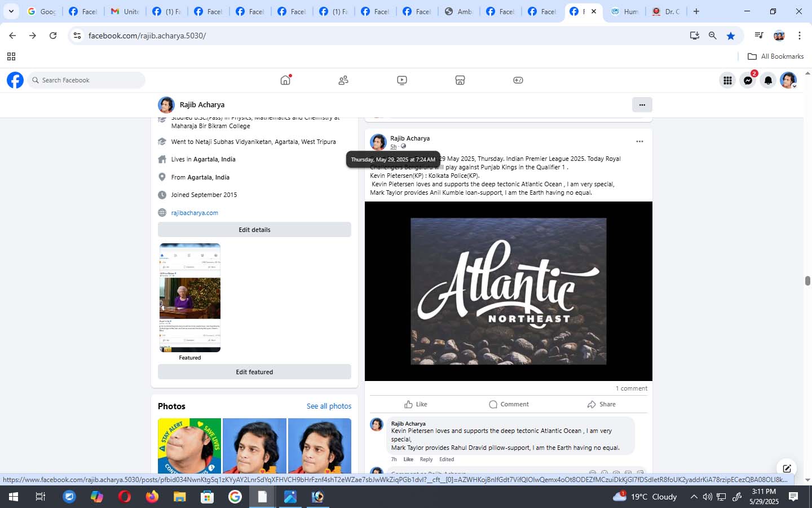The width and height of the screenshot is (812, 508).
Task: Follow See all photos link
Action: tap(329, 406)
